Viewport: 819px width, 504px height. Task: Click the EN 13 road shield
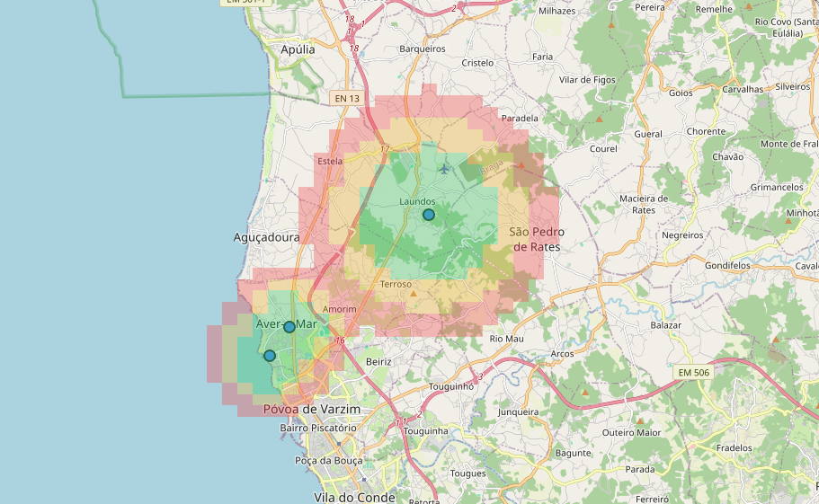(345, 98)
